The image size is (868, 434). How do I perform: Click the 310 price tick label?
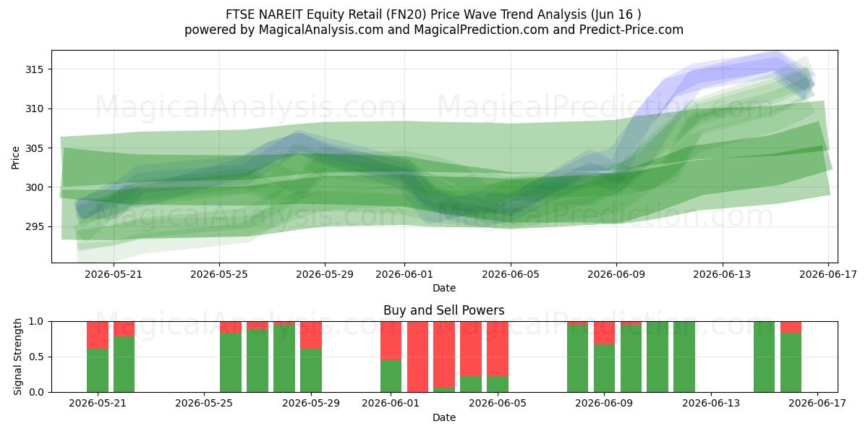tap(36, 109)
